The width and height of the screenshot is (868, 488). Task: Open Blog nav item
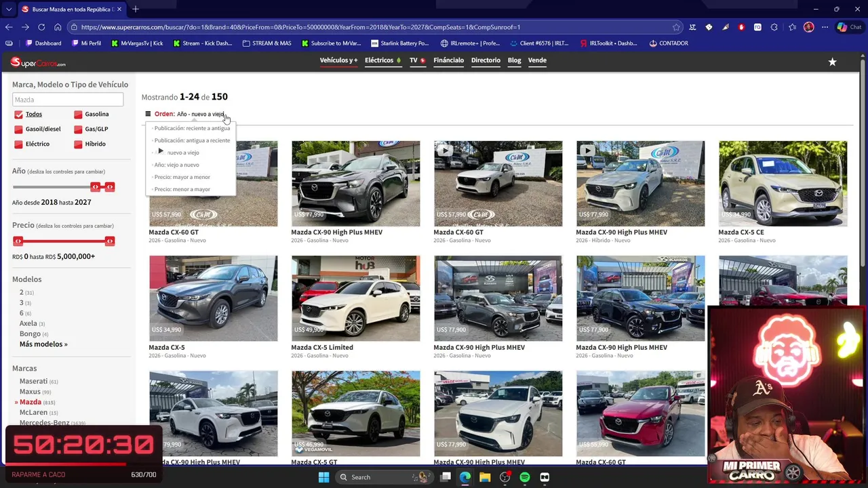point(514,60)
